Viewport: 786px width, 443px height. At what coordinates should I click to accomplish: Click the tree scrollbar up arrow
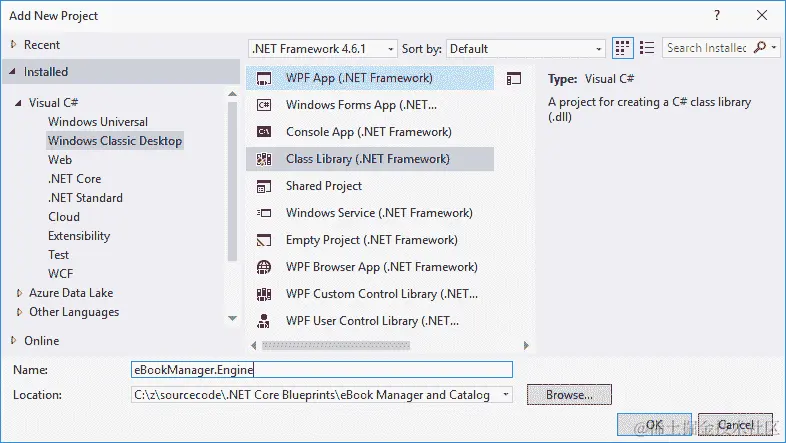[232, 94]
